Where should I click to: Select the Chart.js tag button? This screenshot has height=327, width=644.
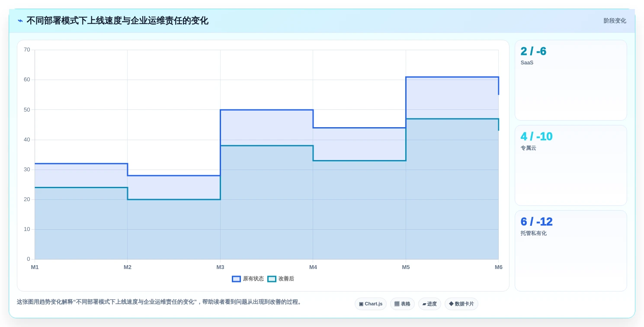pyautogui.click(x=371, y=304)
